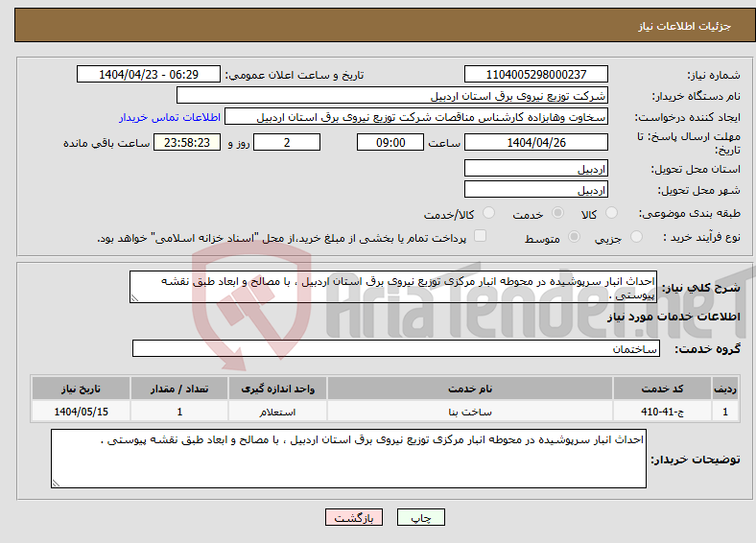The image size is (756, 543).
Task: Select the خدمت radio button
Action: pyautogui.click(x=557, y=213)
